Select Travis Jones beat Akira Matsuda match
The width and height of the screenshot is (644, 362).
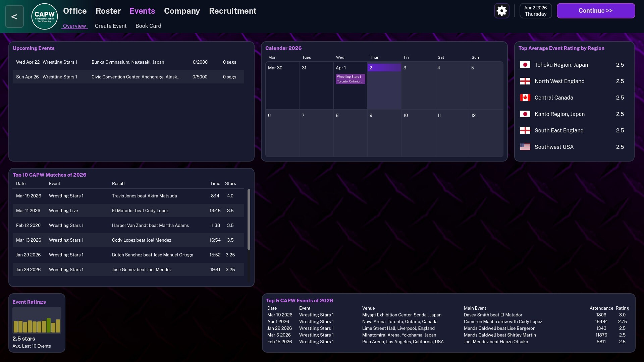tap(128, 196)
